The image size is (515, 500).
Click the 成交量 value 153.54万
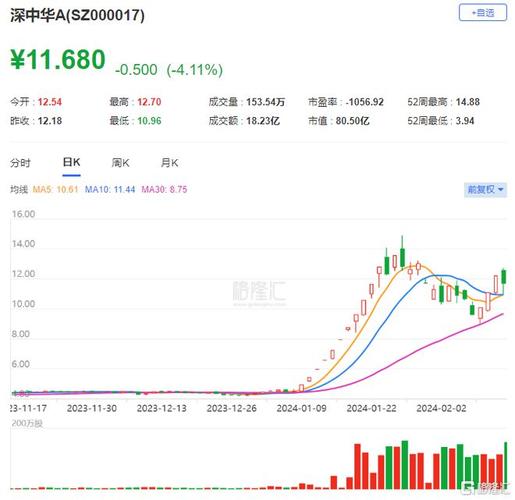tap(265, 102)
